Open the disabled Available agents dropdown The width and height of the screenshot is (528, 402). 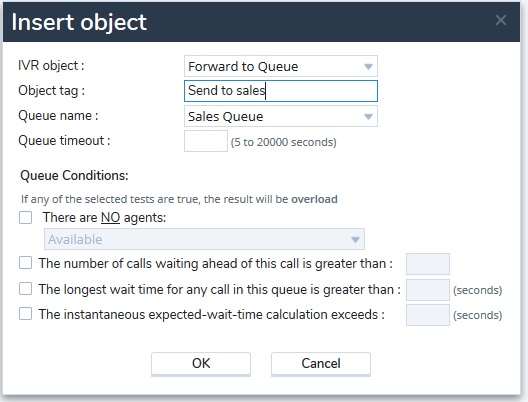coord(204,239)
